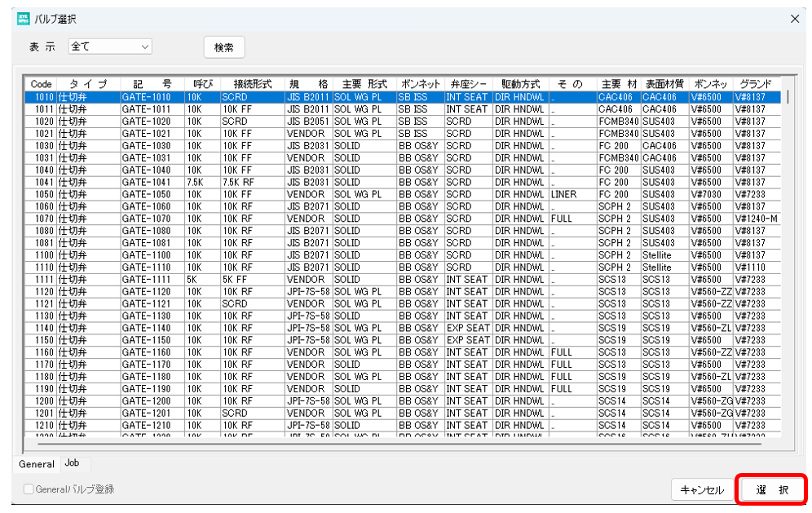
Task: Sort by the Code column header
Action: click(x=41, y=84)
